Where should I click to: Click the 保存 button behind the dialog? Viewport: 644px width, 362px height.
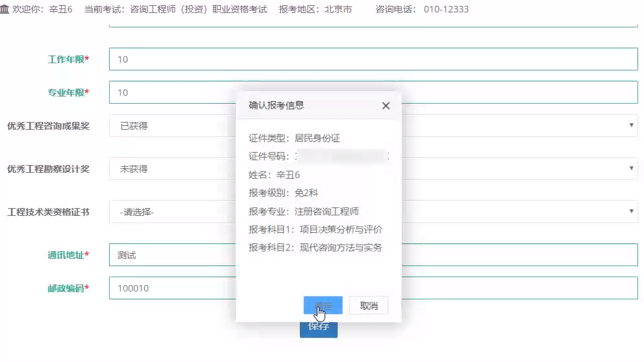319,329
